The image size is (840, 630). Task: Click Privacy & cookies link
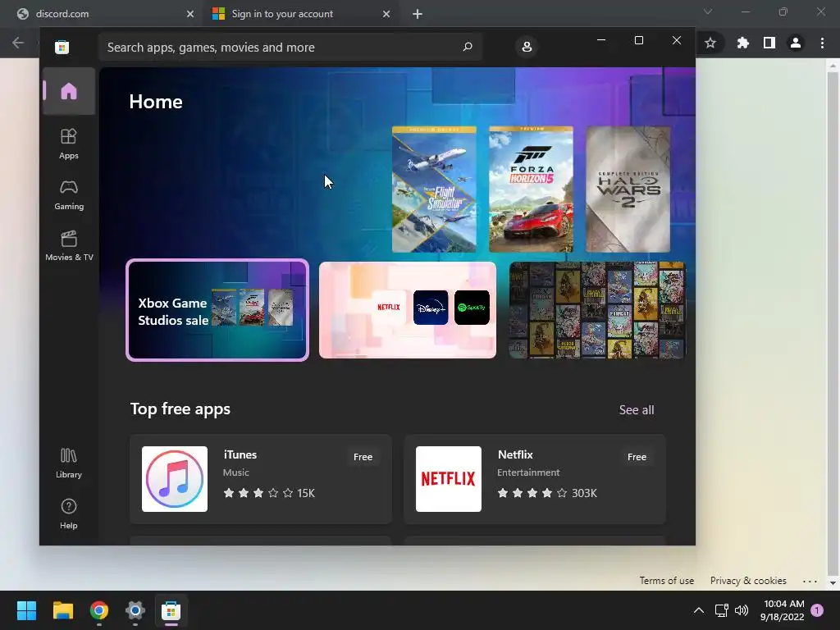click(x=748, y=581)
